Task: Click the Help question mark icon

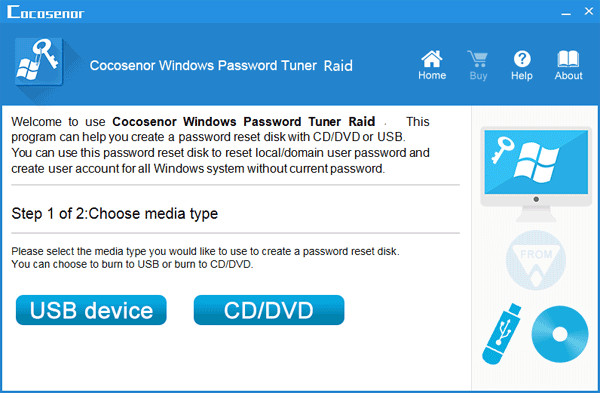Action: click(x=522, y=59)
